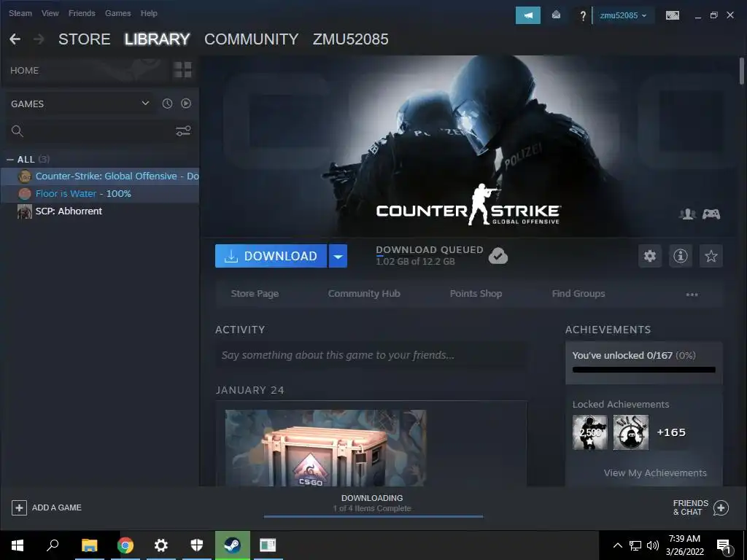Open Windows Settings gear in taskbar

coord(161,545)
